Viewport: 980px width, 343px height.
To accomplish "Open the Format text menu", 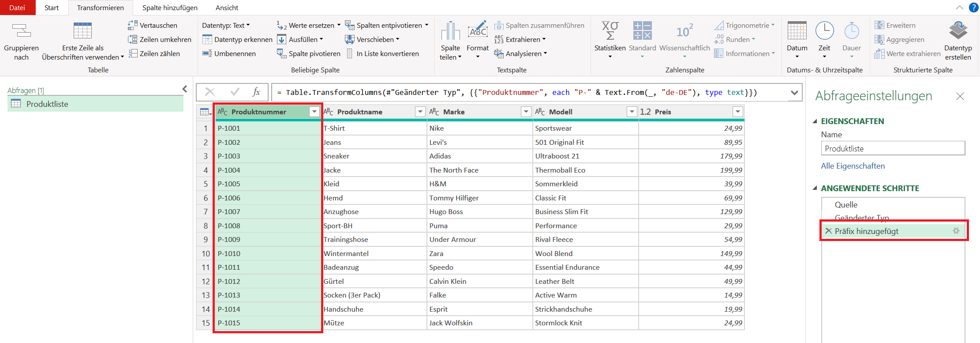I will pyautogui.click(x=478, y=41).
